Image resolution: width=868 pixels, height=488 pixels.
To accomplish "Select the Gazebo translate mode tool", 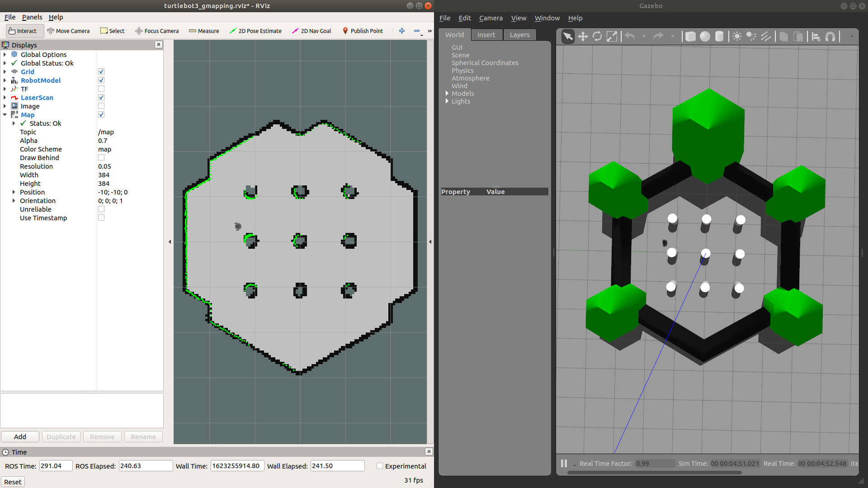I will 583,37.
